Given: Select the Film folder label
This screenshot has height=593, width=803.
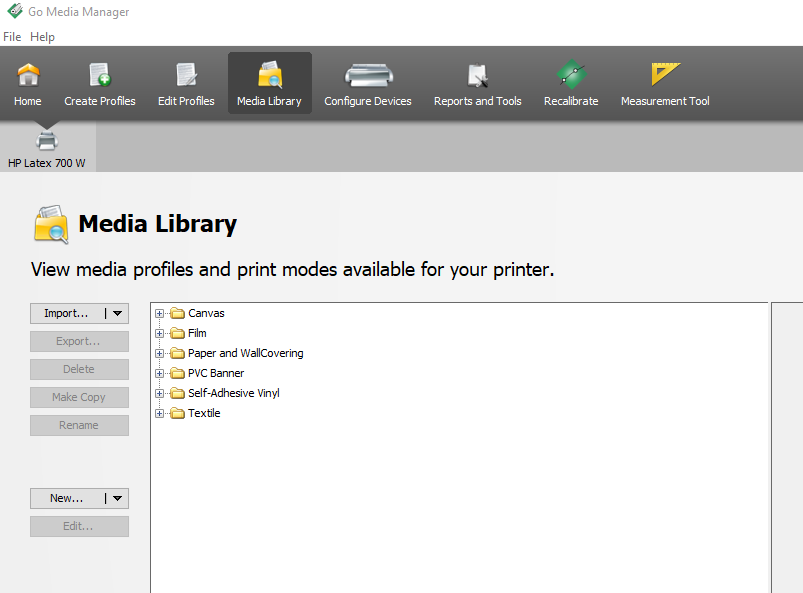Looking at the screenshot, I should click(197, 333).
